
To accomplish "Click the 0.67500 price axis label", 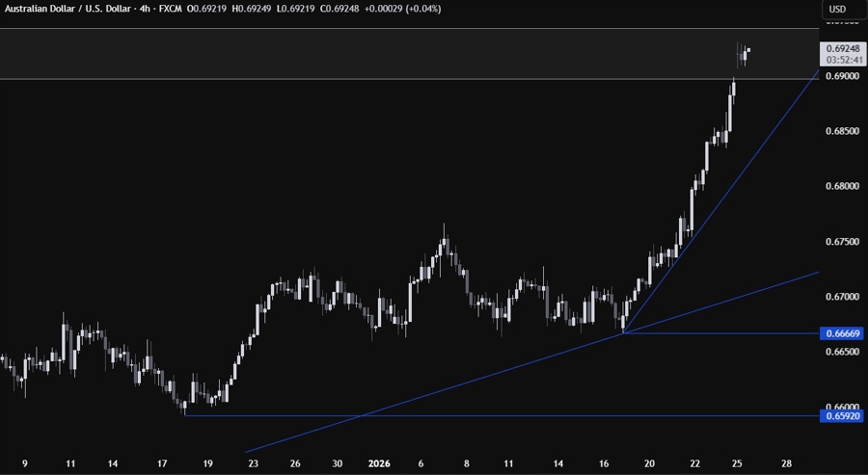I will click(843, 242).
